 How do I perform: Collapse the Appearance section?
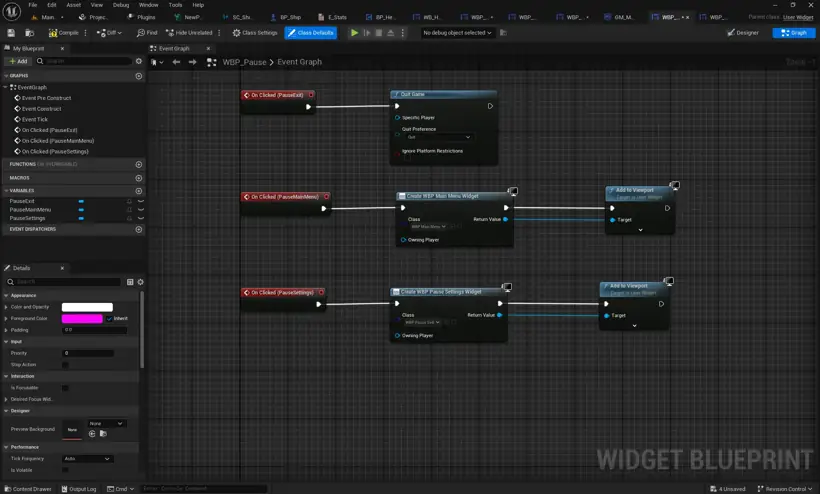pos(6,296)
